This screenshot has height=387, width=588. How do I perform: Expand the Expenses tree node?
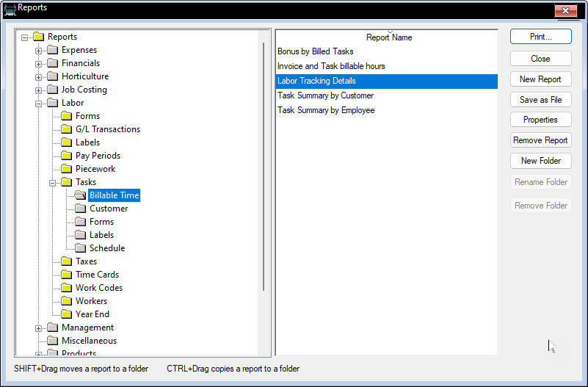pos(39,50)
